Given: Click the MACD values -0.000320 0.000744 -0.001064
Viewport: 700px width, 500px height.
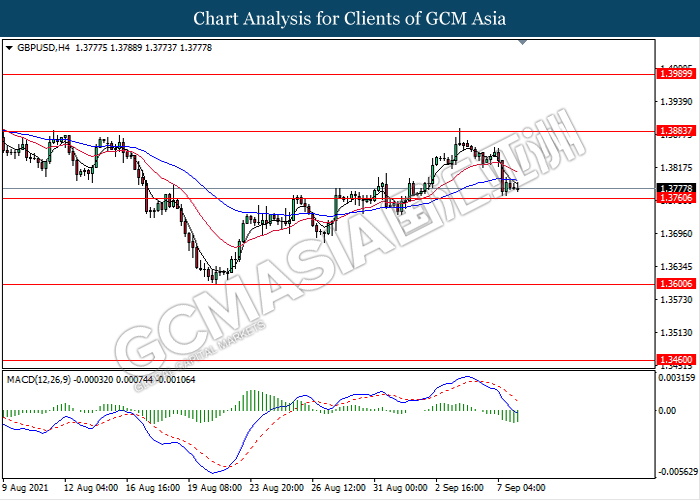Looking at the screenshot, I should point(134,380).
